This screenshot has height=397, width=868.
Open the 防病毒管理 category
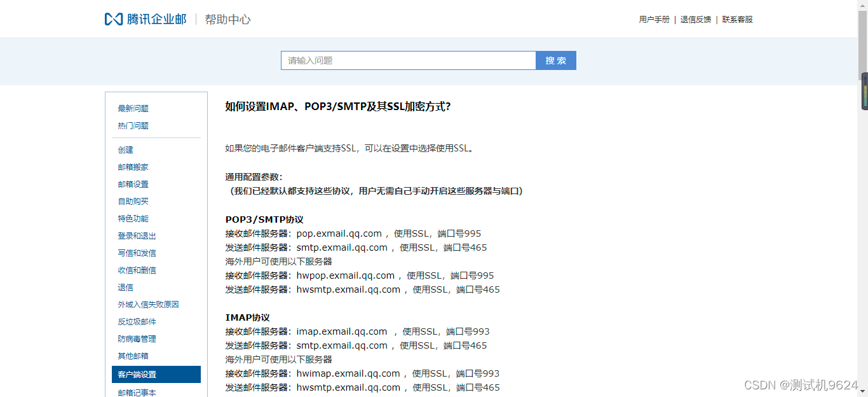pos(137,339)
